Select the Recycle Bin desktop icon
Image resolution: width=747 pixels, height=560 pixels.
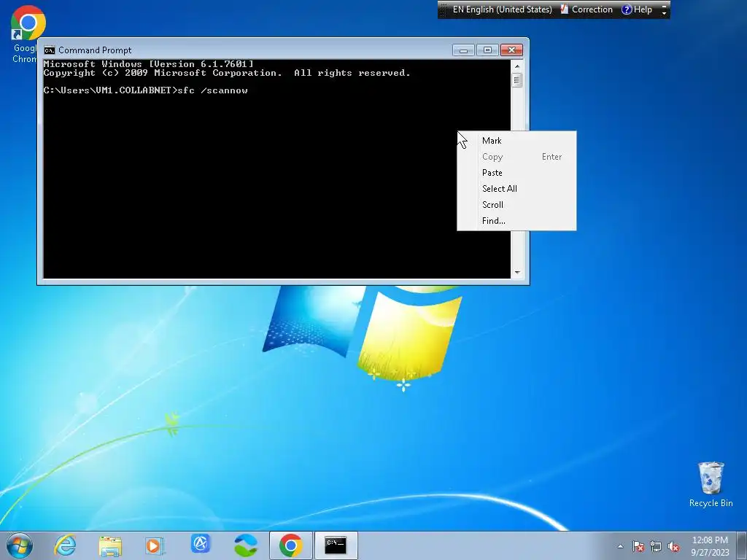[x=711, y=484]
